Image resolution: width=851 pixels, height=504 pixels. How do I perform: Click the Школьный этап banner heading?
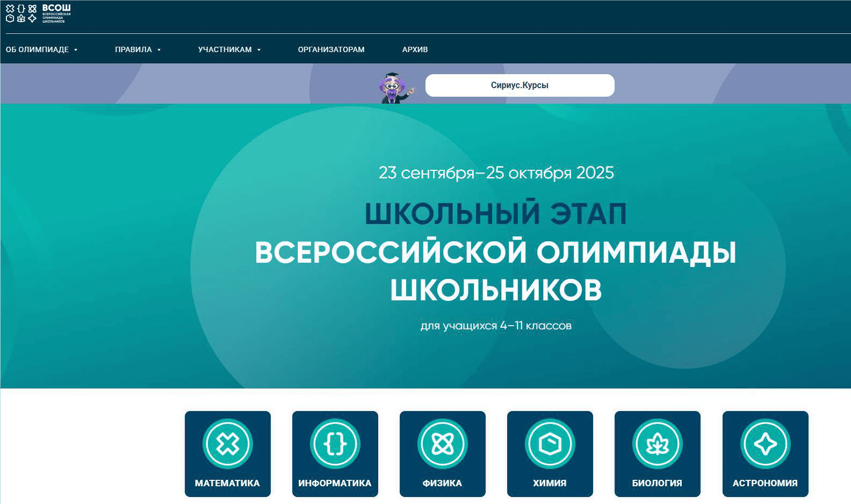click(x=495, y=213)
